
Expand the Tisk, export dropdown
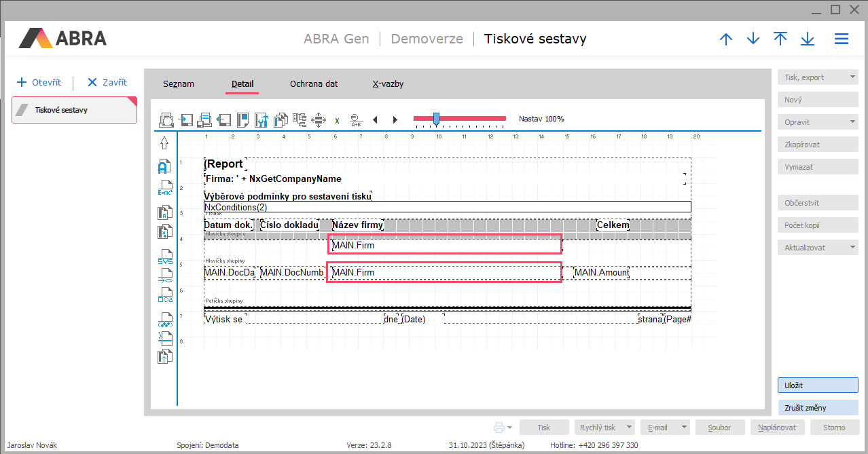pos(853,77)
